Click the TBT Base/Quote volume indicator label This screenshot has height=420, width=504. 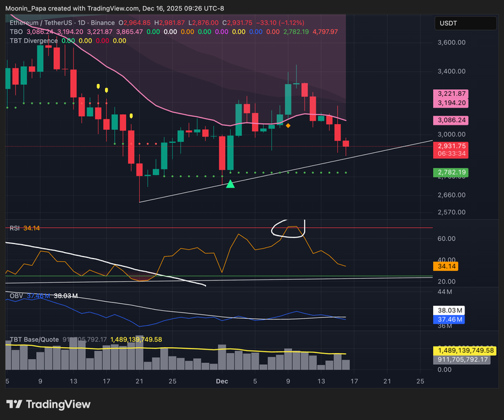click(33, 340)
